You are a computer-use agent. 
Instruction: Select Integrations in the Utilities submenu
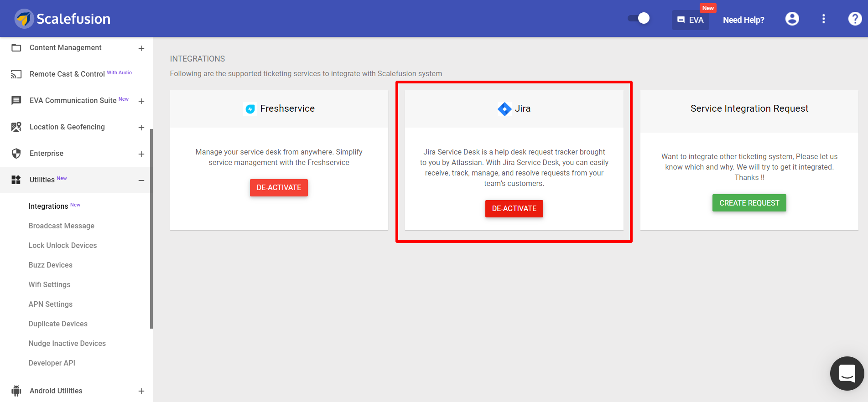coord(48,206)
